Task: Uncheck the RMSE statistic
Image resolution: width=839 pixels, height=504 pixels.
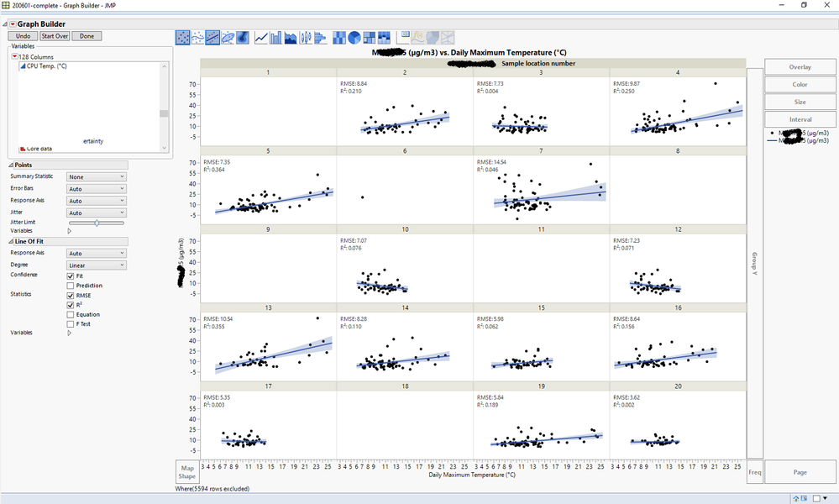Action: point(71,296)
